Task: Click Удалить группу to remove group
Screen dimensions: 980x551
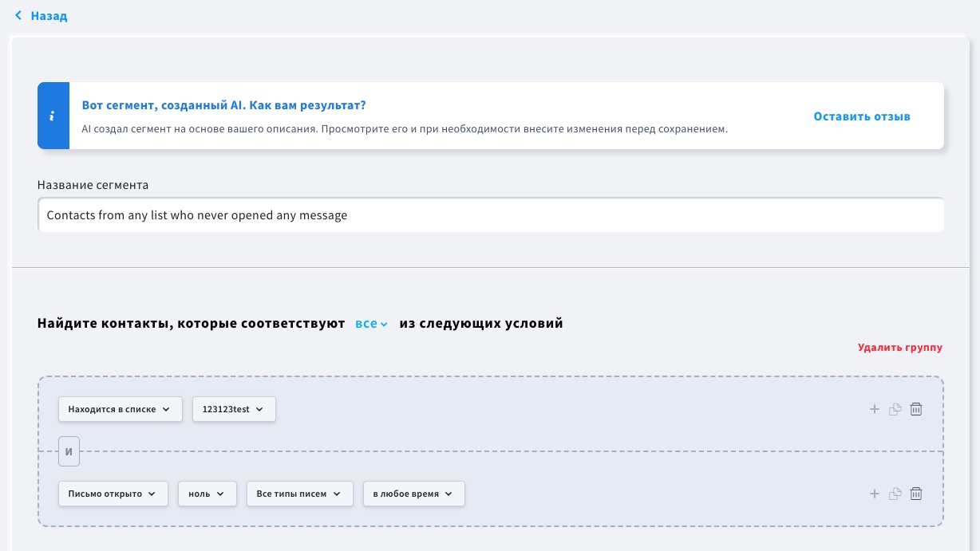Action: coord(899,348)
